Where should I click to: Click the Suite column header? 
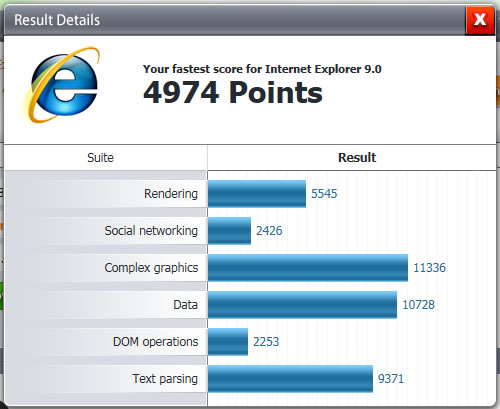[x=100, y=157]
